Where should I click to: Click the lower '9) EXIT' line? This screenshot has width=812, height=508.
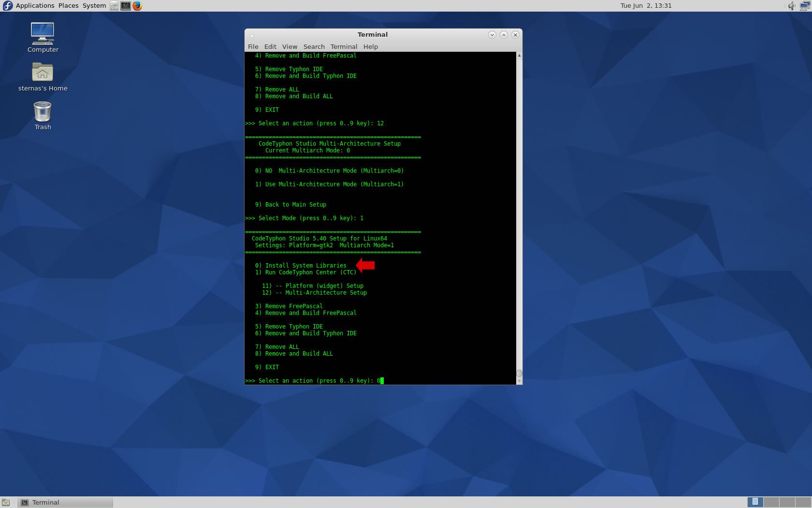coord(267,367)
